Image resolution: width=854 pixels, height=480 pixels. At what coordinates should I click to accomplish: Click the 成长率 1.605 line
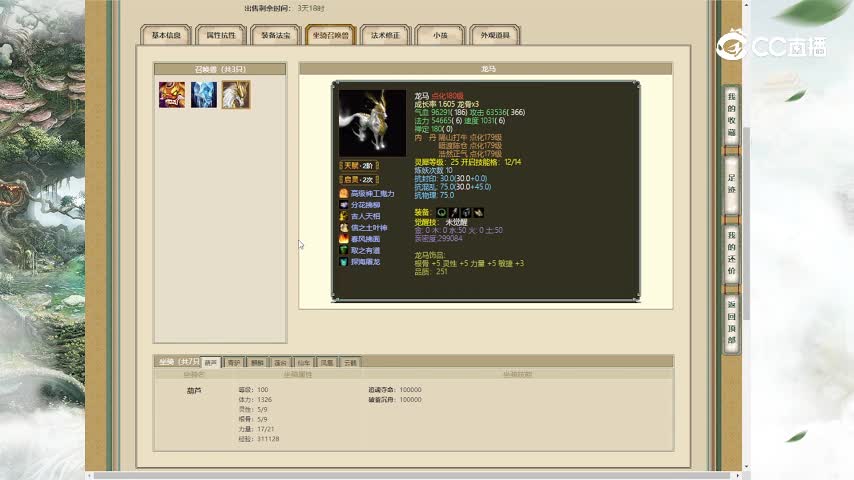click(x=447, y=104)
